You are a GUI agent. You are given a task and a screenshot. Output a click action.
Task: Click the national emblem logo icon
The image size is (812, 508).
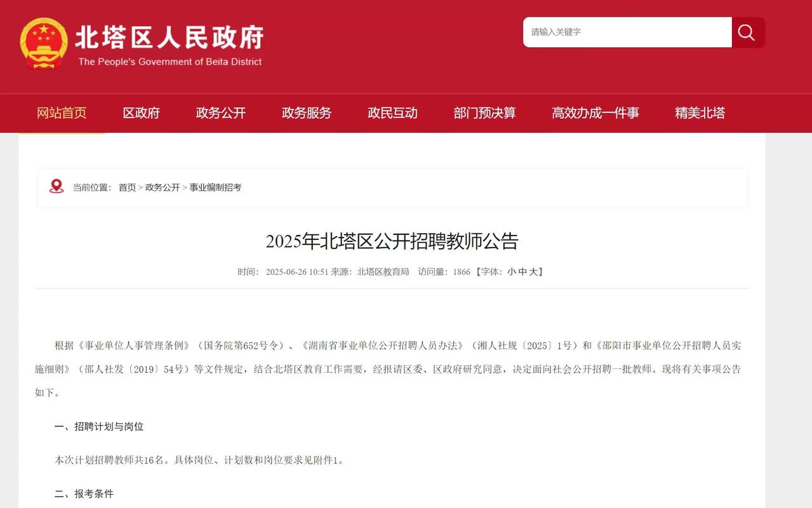[43, 43]
